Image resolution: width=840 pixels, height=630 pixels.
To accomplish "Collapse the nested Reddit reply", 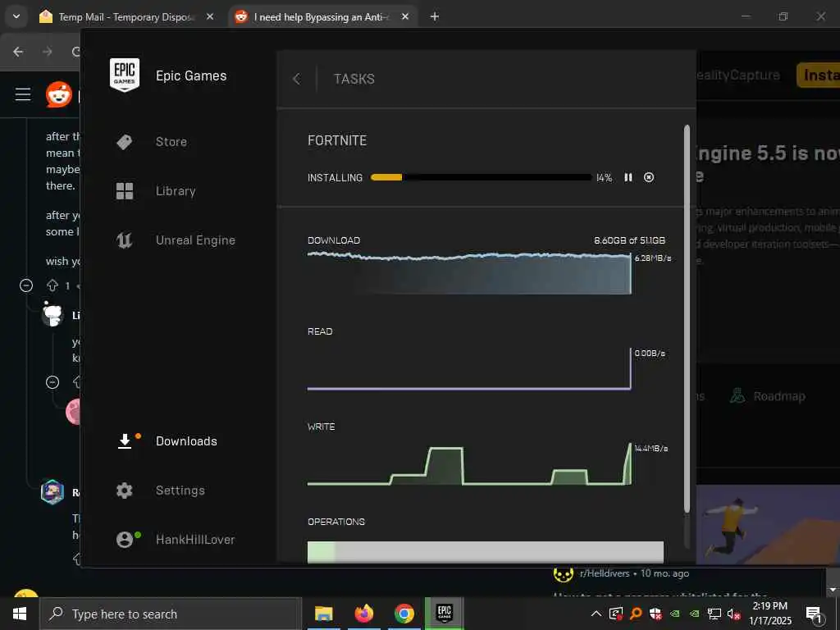I will pyautogui.click(x=52, y=382).
